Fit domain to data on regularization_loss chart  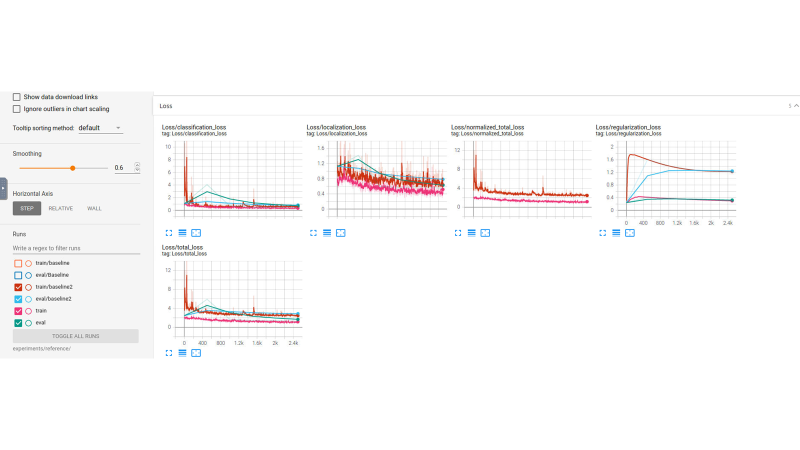coord(630,233)
